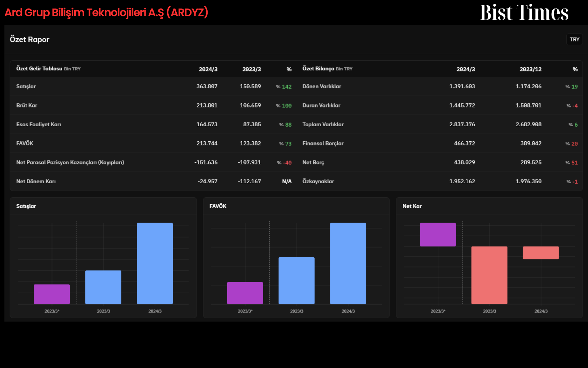The width and height of the screenshot is (588, 368).
Task: Click the 2024/3 bar in Satışlar chart
Action: pos(155,263)
